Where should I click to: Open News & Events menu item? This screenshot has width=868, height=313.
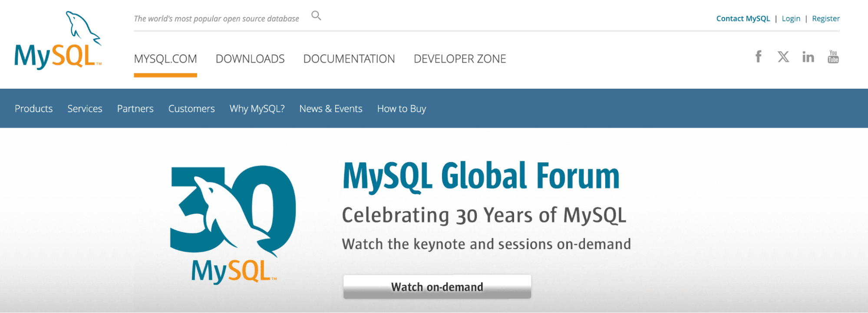pos(331,109)
